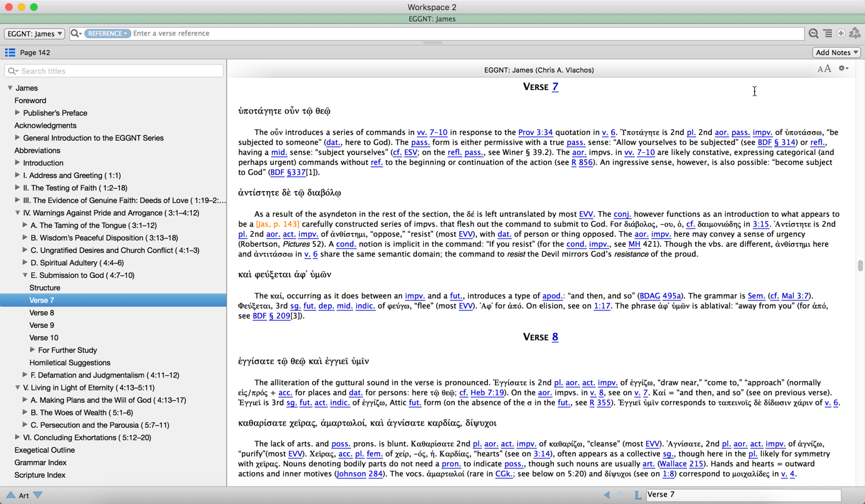
Task: Click magnifier icon in Search titles field
Action: [12, 71]
